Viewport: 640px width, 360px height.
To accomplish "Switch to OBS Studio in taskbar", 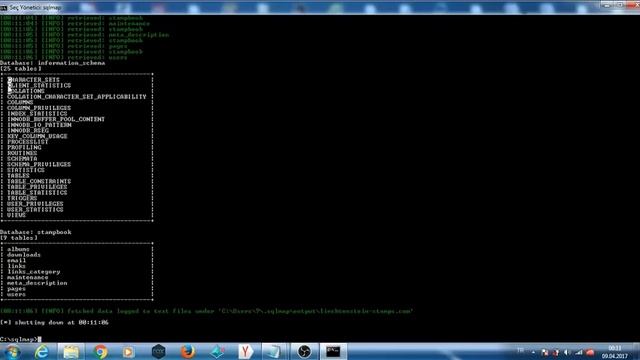I will click(x=304, y=351).
